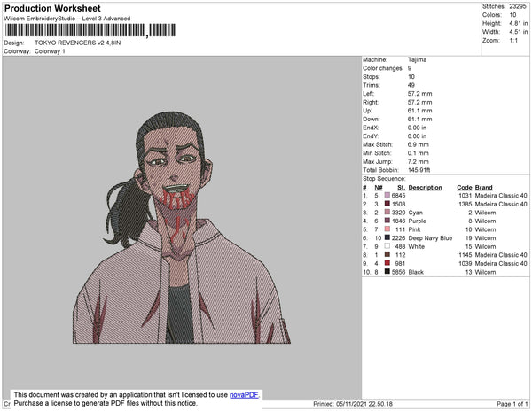
Task: Click stitch count '5856' in the Black row
Action: (398, 272)
